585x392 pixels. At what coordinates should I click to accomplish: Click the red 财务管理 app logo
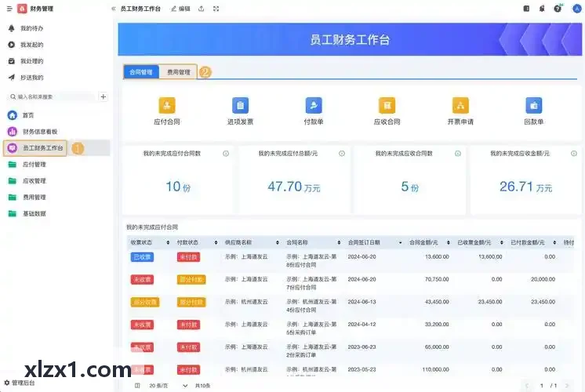(22, 9)
